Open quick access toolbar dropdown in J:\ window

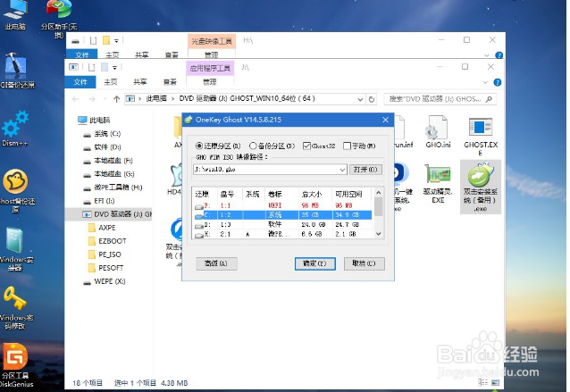pos(114,67)
